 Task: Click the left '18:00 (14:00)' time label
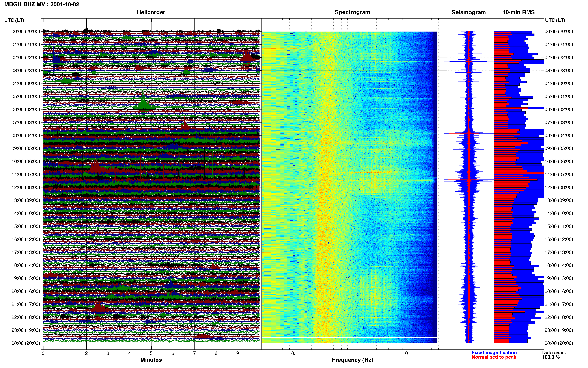point(26,265)
